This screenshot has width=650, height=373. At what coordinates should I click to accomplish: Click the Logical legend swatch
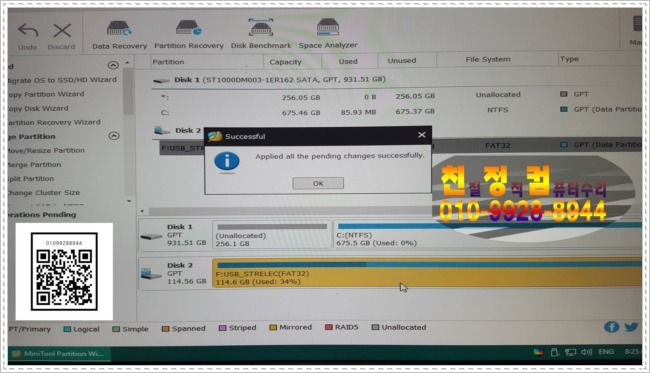click(x=67, y=329)
